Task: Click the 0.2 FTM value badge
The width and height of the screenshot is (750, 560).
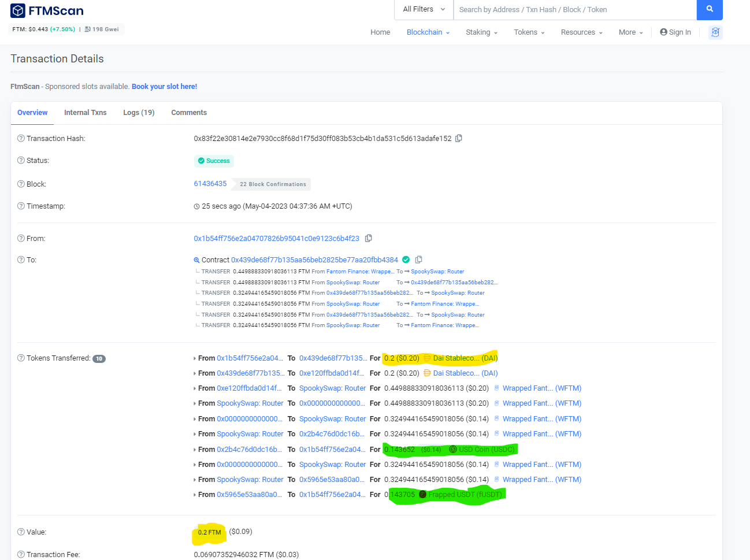Action: [209, 532]
